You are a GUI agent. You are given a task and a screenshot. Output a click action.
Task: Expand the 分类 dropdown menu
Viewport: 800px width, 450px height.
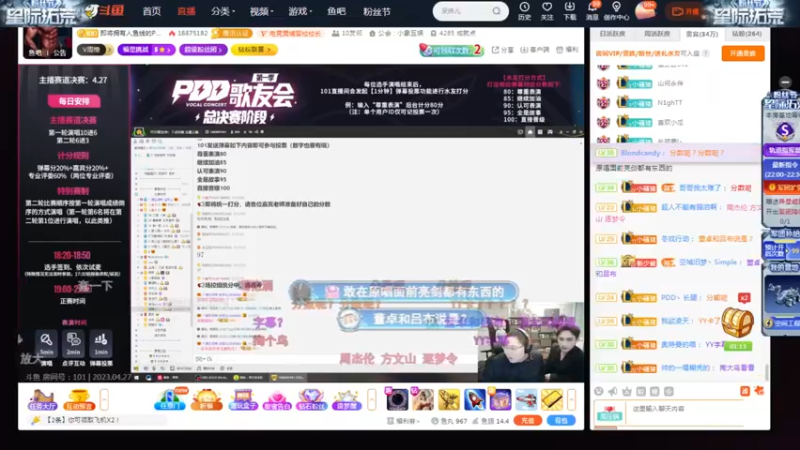click(x=223, y=11)
